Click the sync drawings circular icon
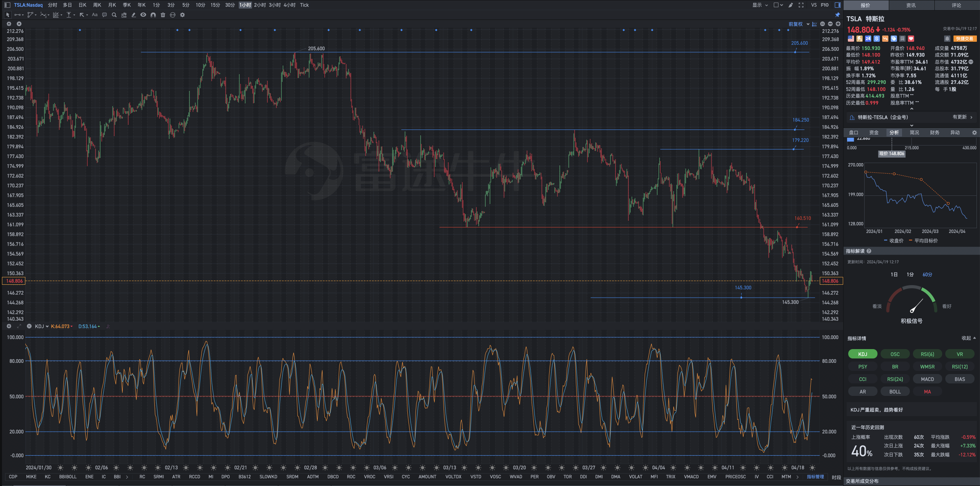The height and width of the screenshot is (486, 980). pos(173,15)
